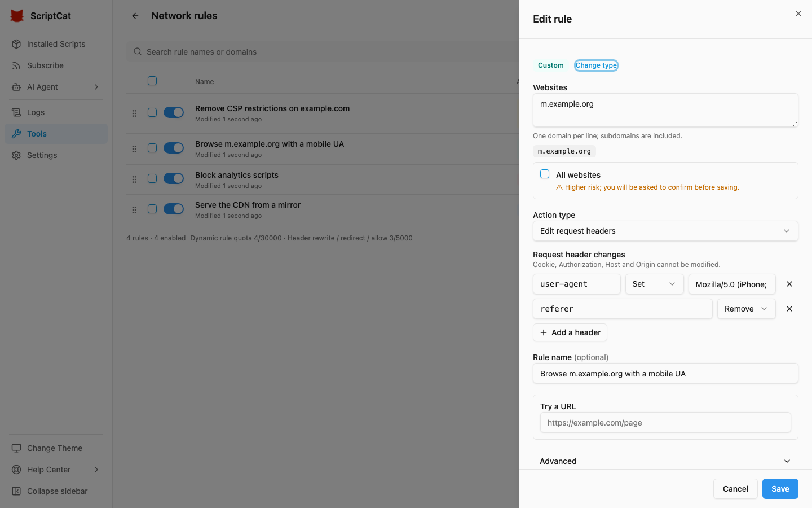The image size is (812, 508).
Task: Cancel editing the rule
Action: [x=735, y=489]
